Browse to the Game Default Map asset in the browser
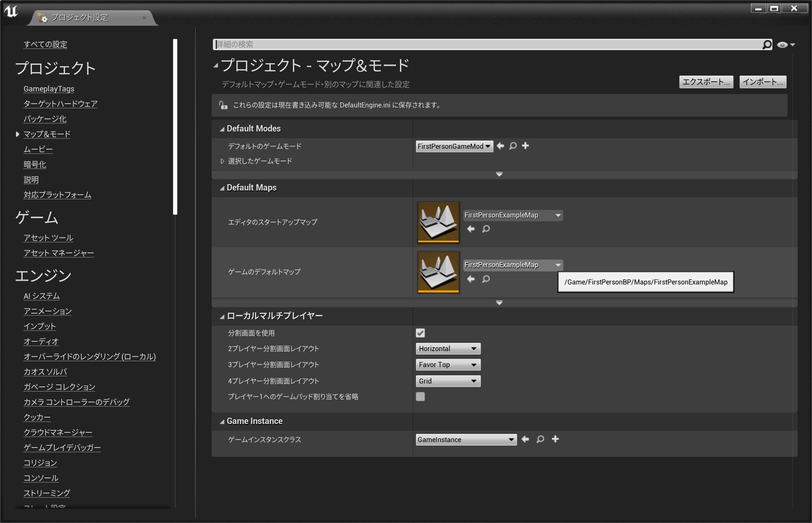Screen dimensions: 812x523 486,279
